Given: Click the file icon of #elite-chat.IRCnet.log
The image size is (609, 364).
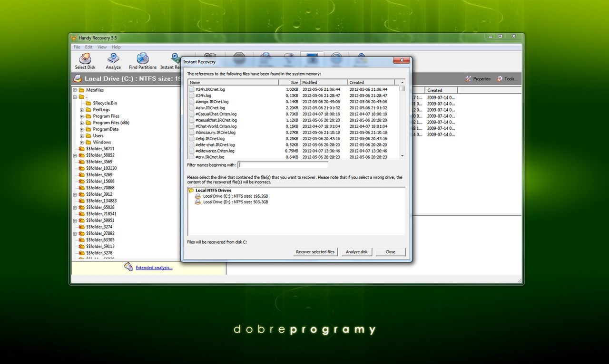Looking at the screenshot, I should pyautogui.click(x=192, y=145).
